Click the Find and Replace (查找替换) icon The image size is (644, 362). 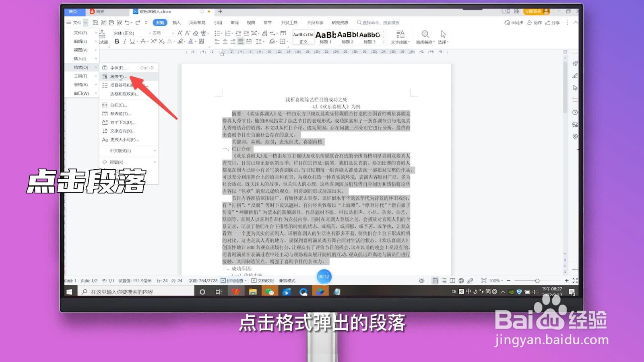(425, 36)
